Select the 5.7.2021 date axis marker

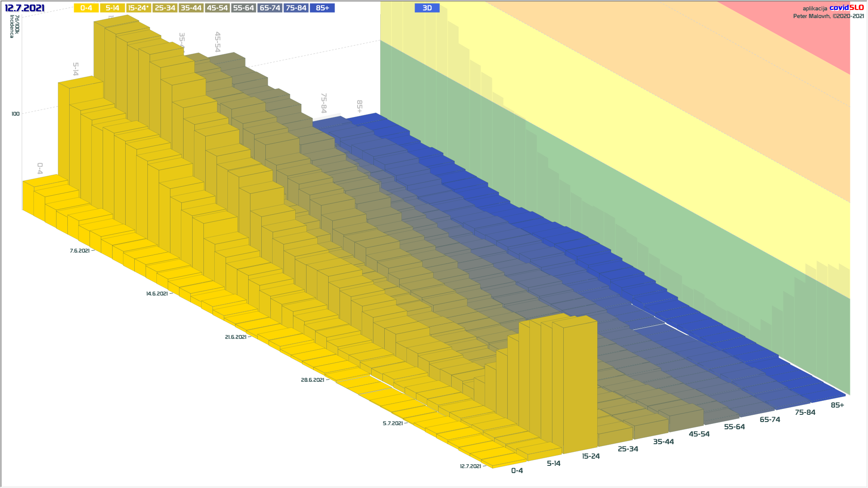392,423
